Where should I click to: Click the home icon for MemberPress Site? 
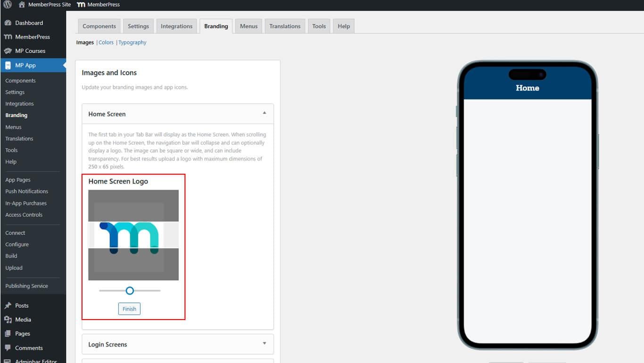(22, 4)
